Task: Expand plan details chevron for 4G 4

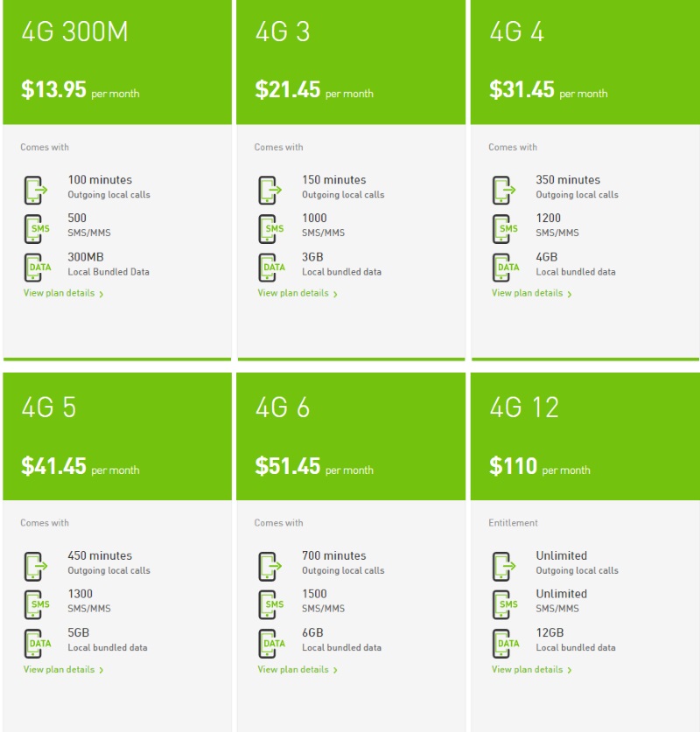Action: [x=570, y=294]
